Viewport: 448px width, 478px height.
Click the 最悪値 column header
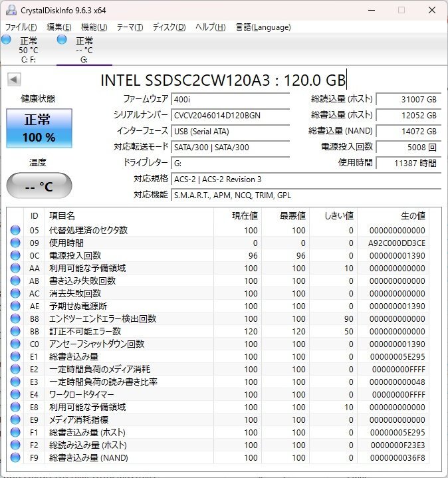click(x=286, y=216)
